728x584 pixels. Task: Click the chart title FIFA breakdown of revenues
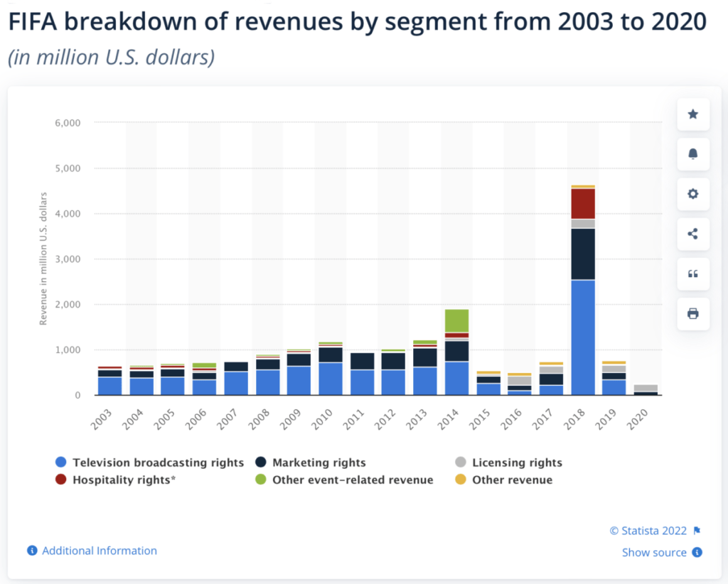358,21
